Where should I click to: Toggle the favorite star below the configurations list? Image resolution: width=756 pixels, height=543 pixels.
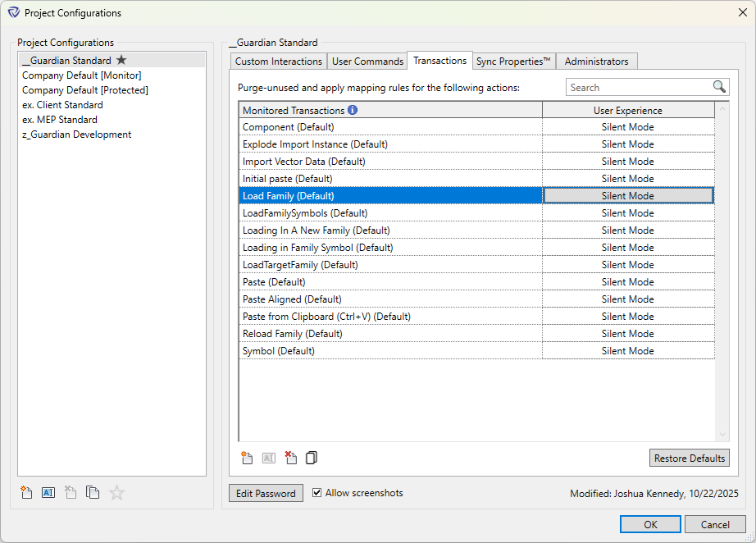[x=116, y=492]
